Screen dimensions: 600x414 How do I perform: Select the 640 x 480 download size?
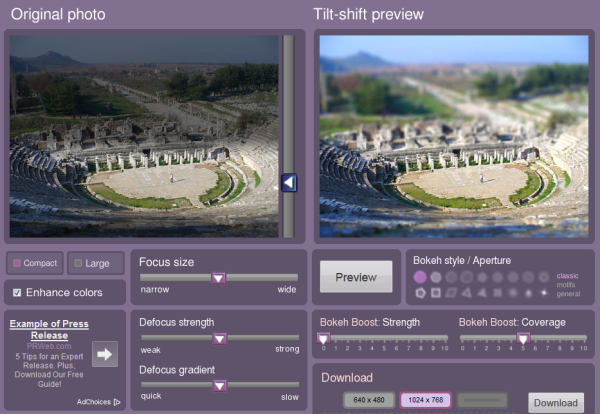[370, 401]
